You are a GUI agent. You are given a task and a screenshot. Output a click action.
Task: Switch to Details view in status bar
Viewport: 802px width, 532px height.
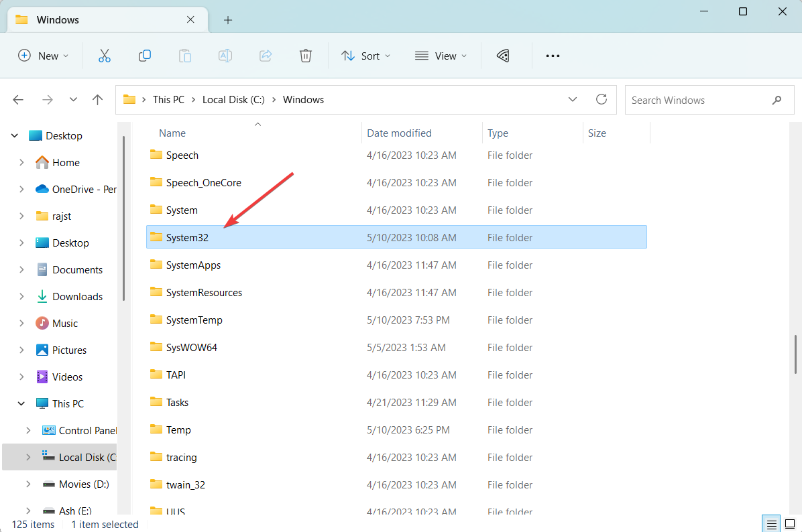(772, 524)
